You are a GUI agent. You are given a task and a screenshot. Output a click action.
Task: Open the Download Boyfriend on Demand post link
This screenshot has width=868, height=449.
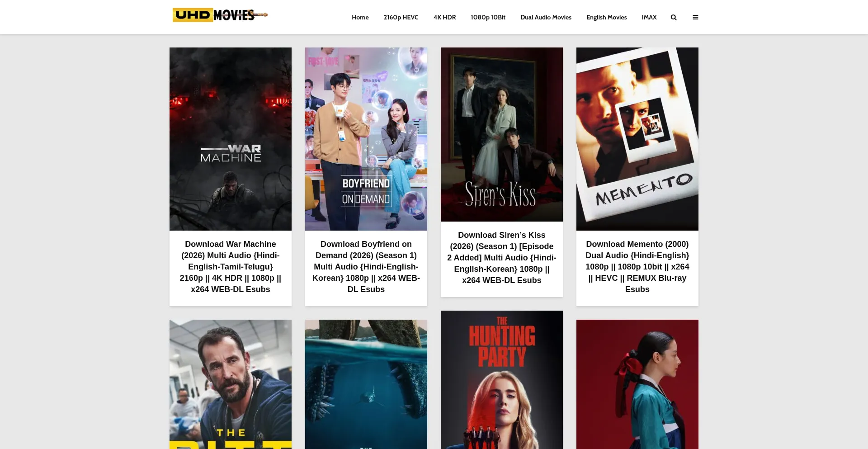click(x=366, y=267)
